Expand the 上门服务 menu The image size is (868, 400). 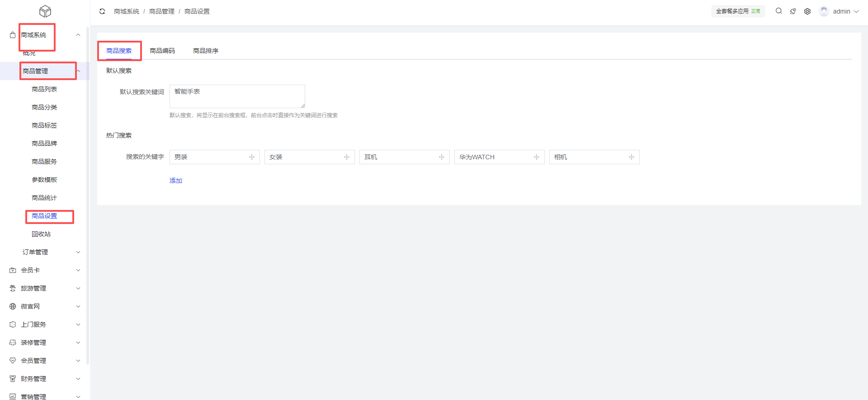78,324
